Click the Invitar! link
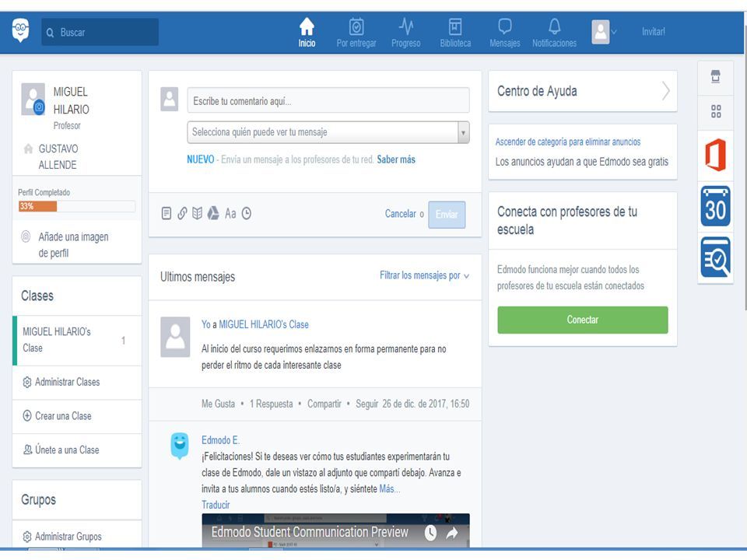The image size is (747, 560). tap(653, 32)
